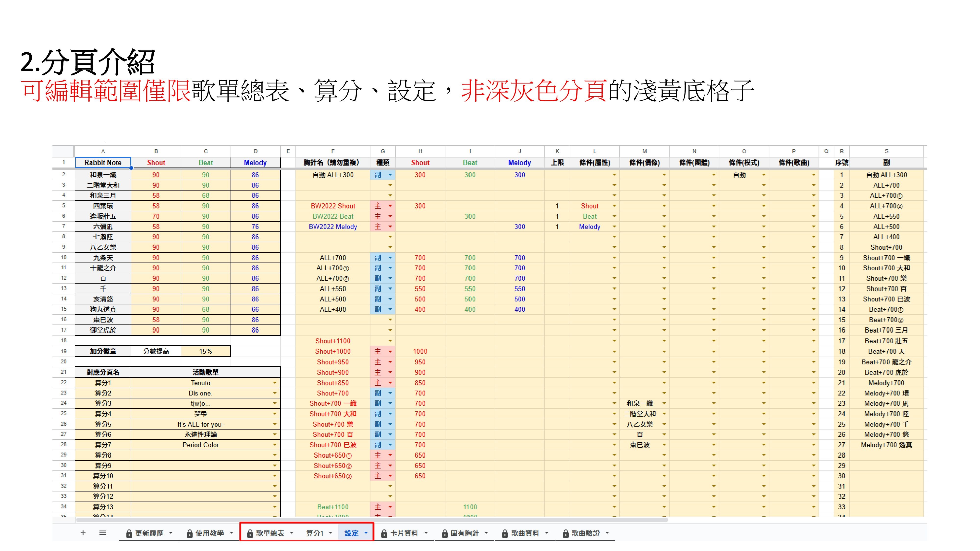
Task: Click the 1100 value in the Beat column
Action: click(470, 507)
